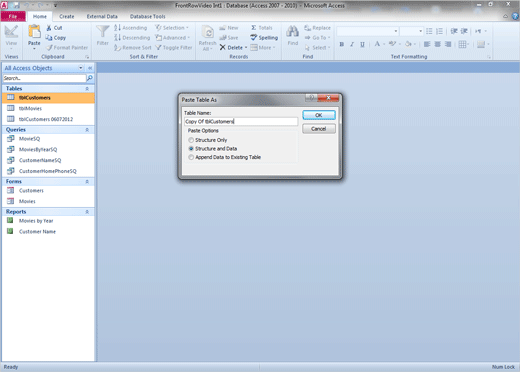Open the More records dropdown
The image size is (520, 372).
pyautogui.click(x=263, y=48)
